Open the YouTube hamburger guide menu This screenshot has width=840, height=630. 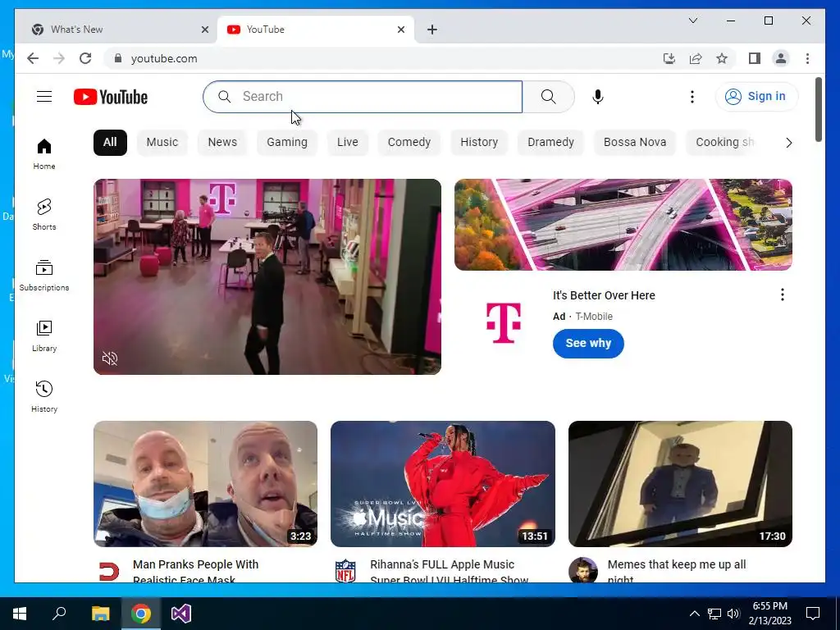click(x=44, y=97)
